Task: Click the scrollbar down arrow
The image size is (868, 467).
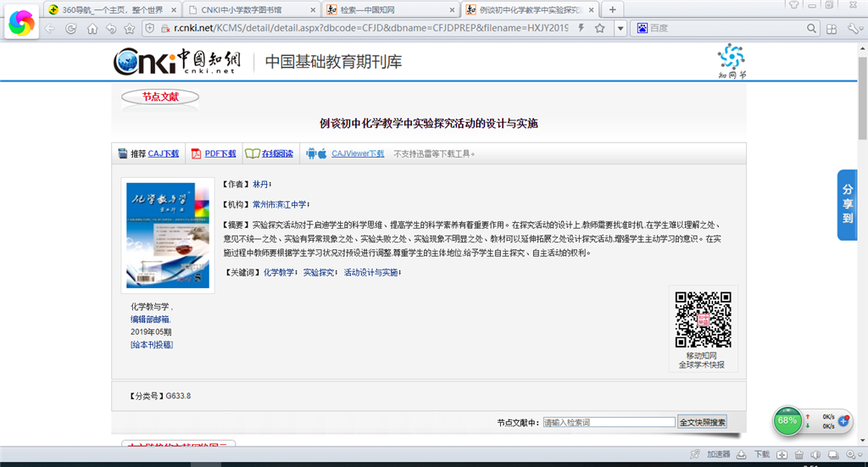Action: pos(862,441)
